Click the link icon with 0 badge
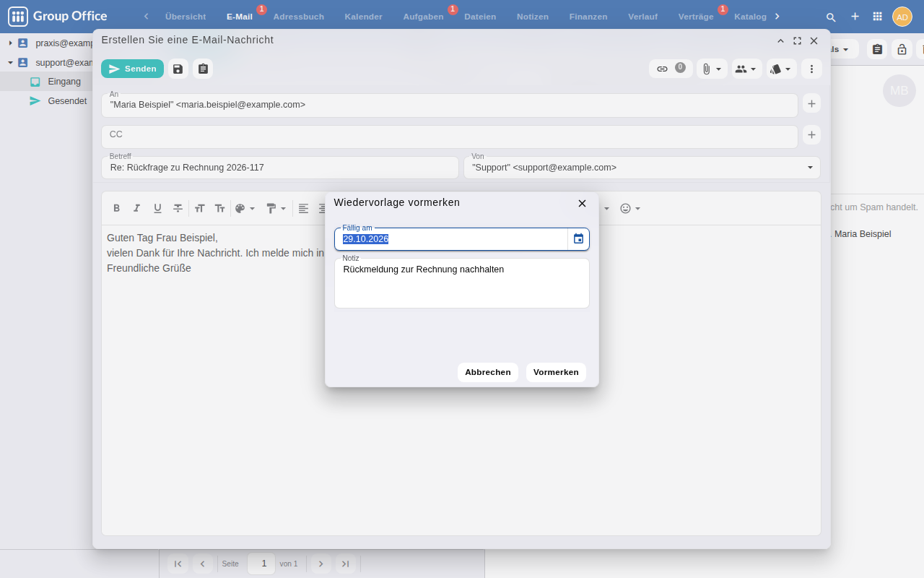The image size is (924, 578). point(671,69)
